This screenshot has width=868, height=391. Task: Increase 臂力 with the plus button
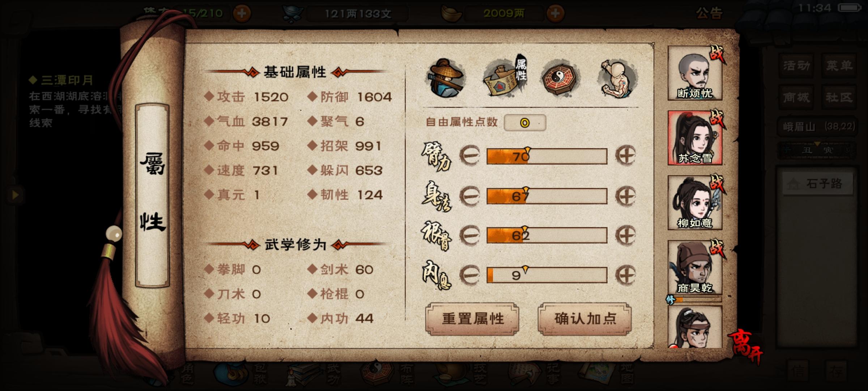626,156
